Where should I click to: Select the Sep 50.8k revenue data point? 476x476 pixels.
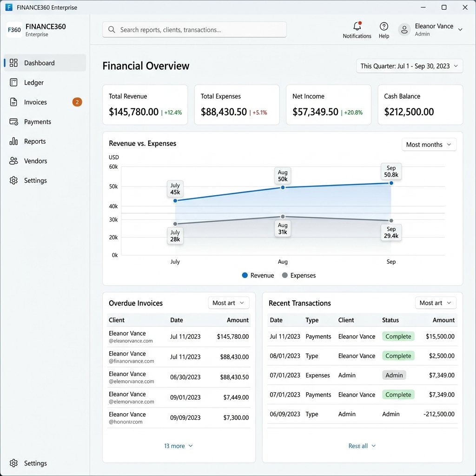pyautogui.click(x=391, y=183)
